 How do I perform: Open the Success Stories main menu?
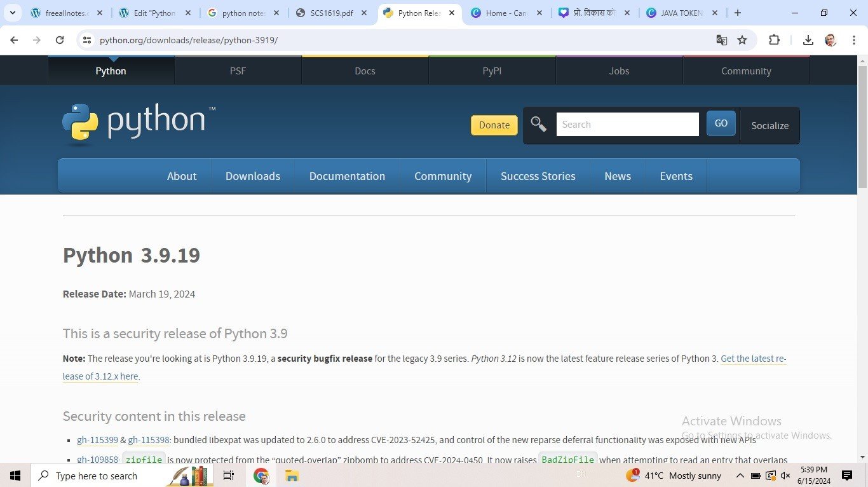click(538, 176)
